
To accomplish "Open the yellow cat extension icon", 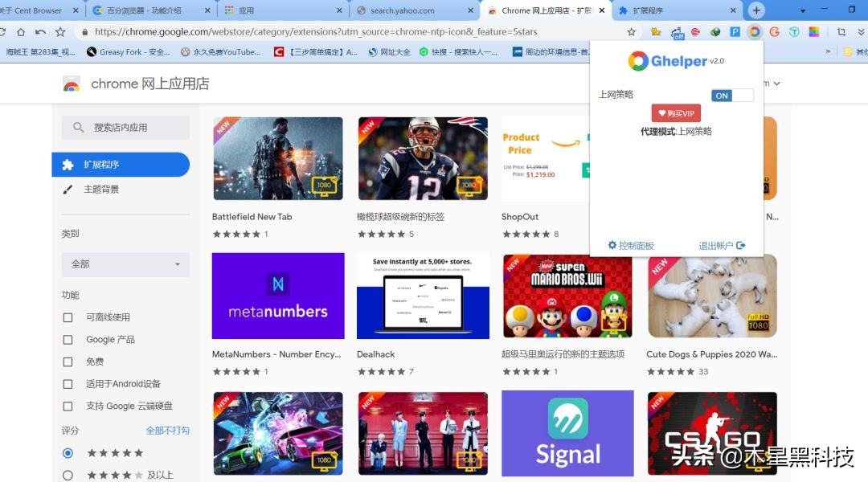I will coord(656,32).
